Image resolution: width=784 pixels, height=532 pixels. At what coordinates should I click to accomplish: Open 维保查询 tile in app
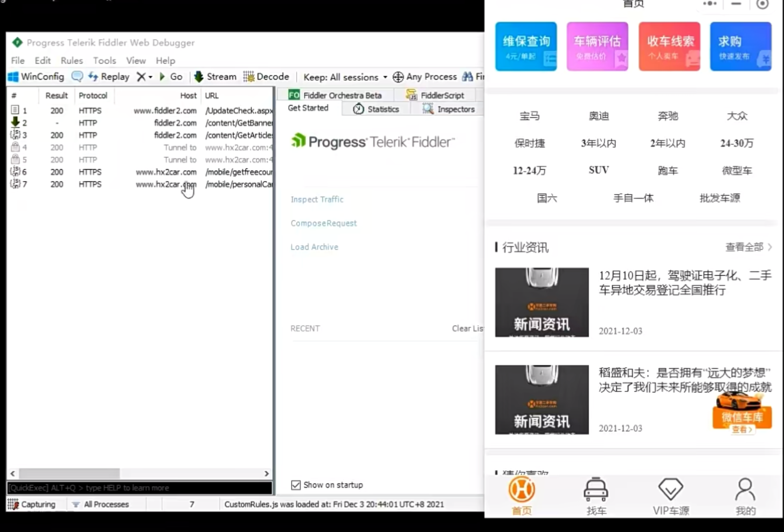(526, 46)
